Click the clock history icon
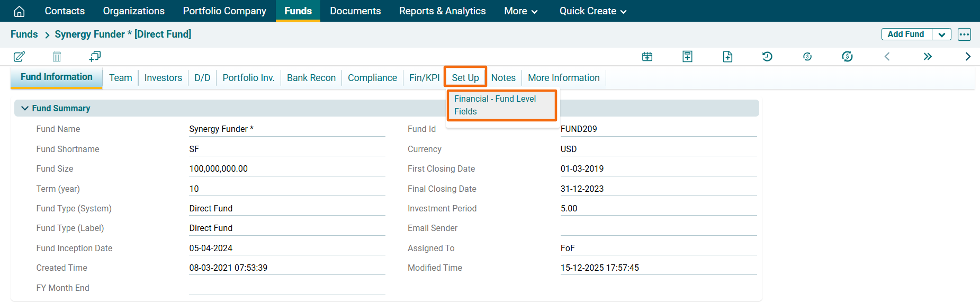Image resolution: width=980 pixels, height=302 pixels. (x=767, y=57)
